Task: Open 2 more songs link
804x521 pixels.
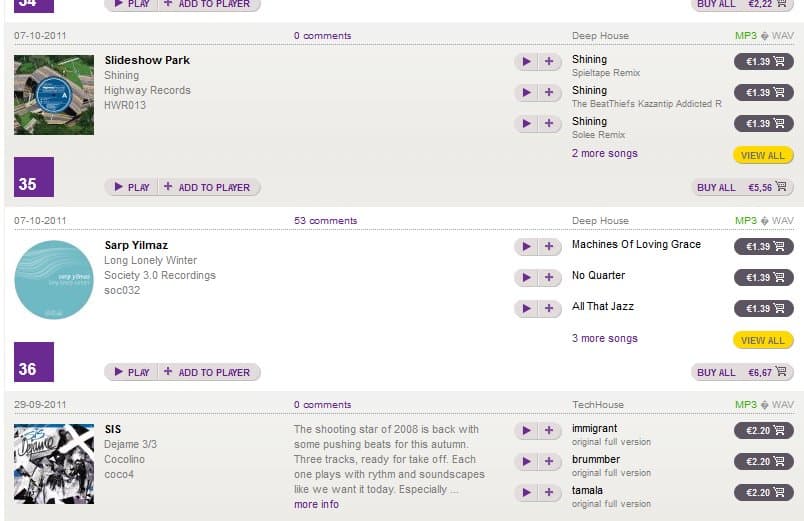Action: point(605,153)
